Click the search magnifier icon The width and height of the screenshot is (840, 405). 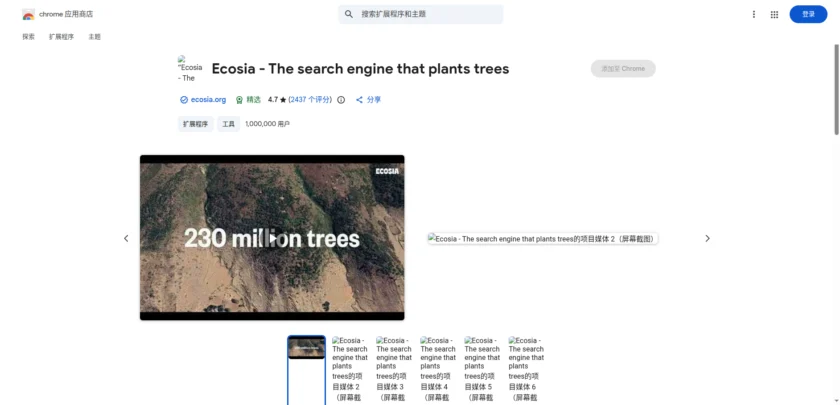(349, 14)
